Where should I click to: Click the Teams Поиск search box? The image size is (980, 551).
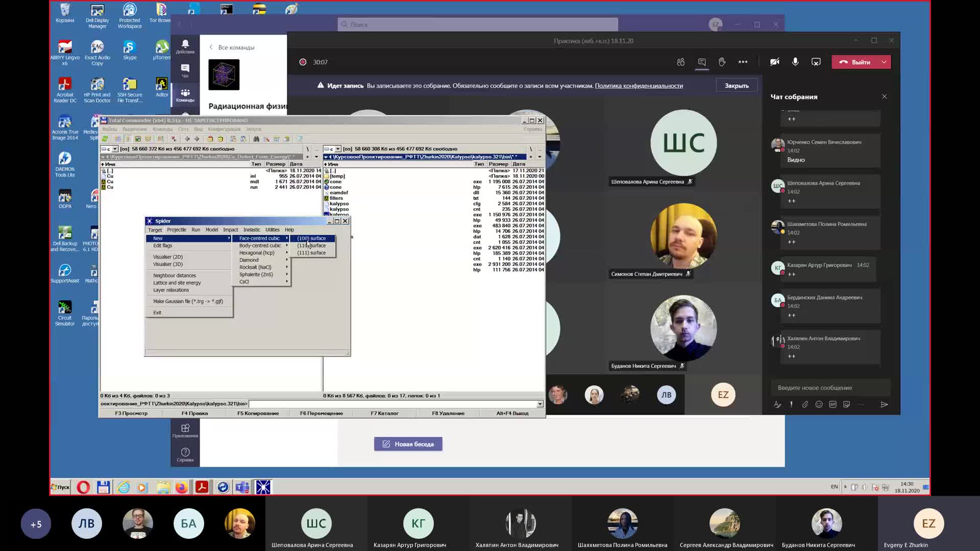[478, 24]
